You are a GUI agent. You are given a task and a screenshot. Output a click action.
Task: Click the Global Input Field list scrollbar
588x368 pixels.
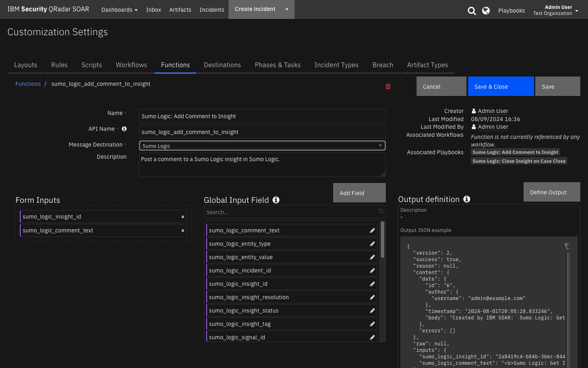click(x=383, y=240)
